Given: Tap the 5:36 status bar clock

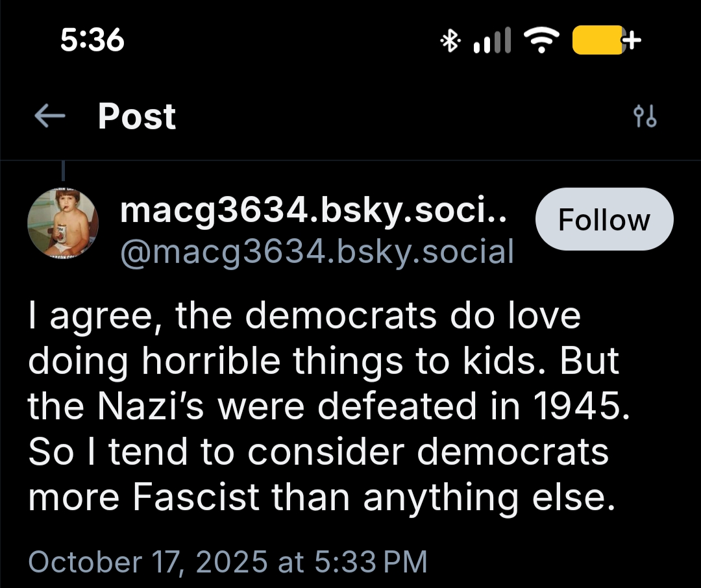Looking at the screenshot, I should (x=92, y=42).
